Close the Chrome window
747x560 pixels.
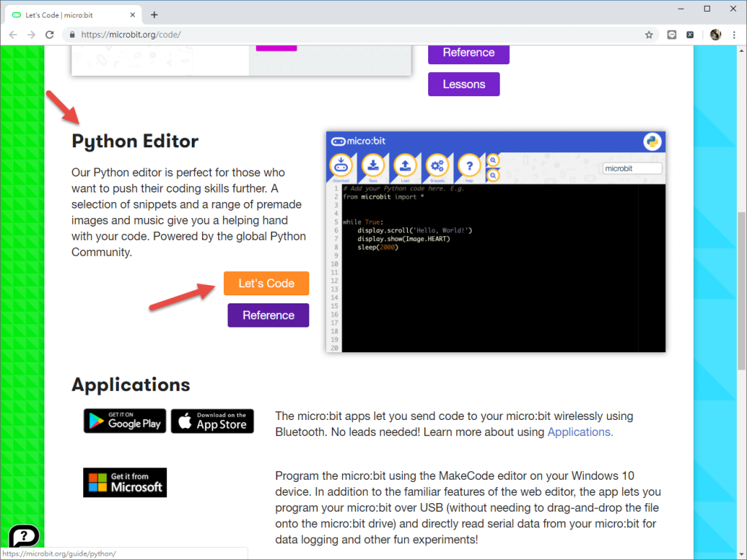(x=733, y=9)
